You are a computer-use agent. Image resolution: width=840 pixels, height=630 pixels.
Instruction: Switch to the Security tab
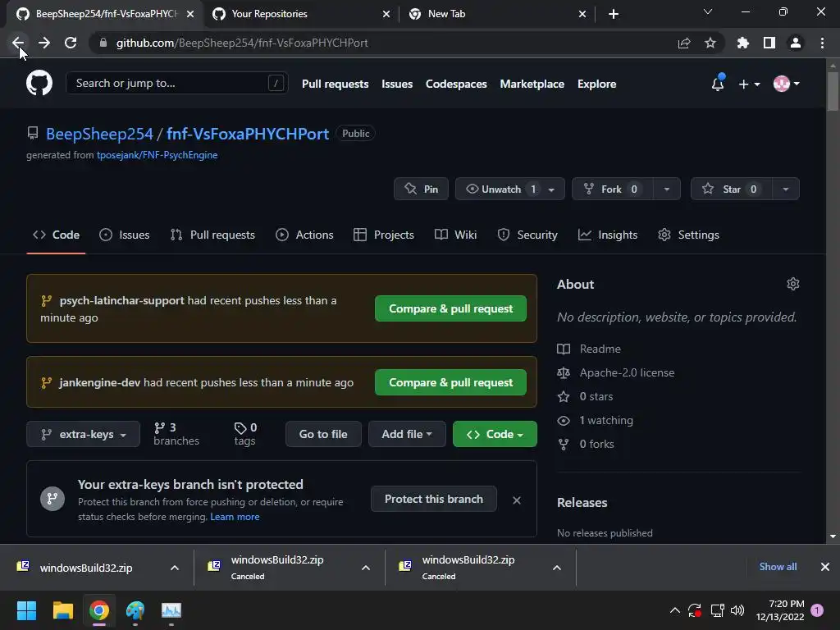click(527, 235)
